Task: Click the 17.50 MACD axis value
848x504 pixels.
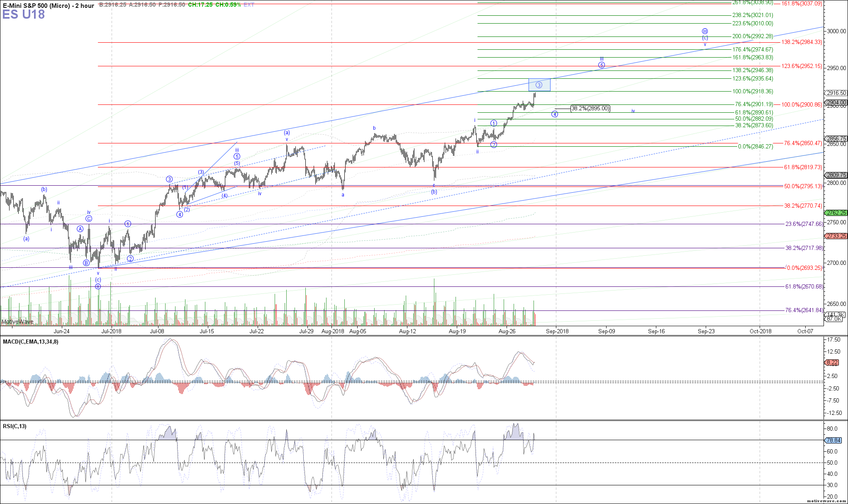Action: click(x=834, y=339)
